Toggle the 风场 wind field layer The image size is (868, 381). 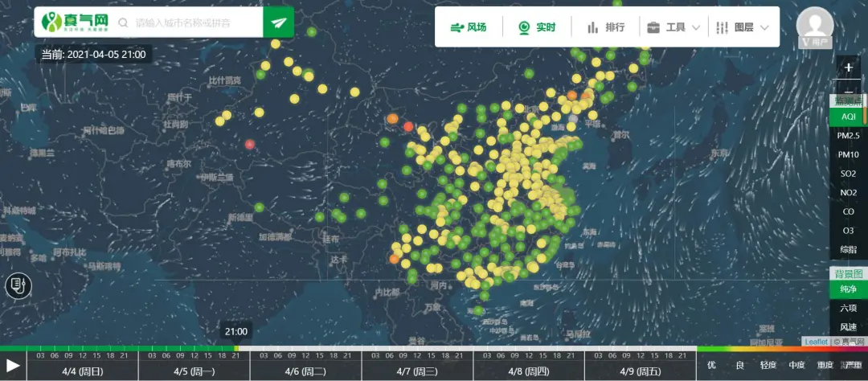(x=469, y=27)
